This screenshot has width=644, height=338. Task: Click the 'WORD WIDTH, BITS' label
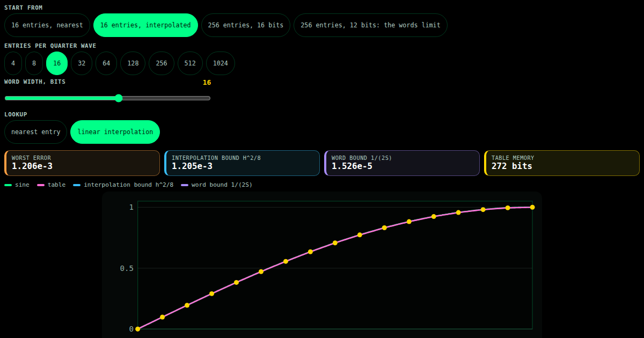[35, 82]
